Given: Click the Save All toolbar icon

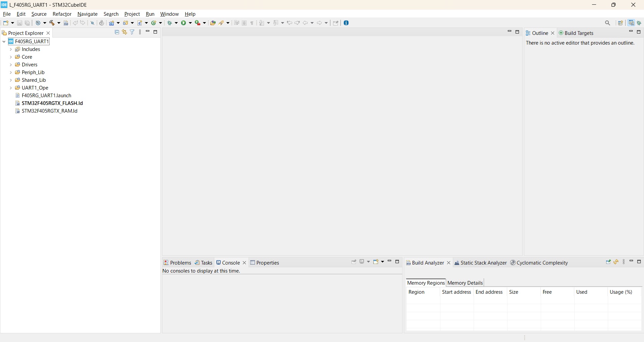Looking at the screenshot, I should [28, 23].
